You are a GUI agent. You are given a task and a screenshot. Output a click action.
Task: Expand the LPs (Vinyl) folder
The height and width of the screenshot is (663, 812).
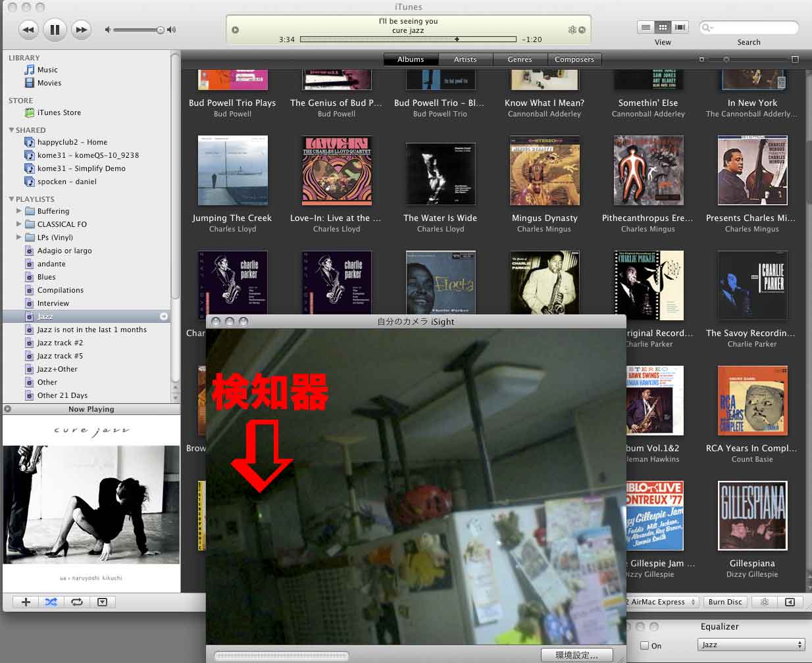tap(18, 237)
